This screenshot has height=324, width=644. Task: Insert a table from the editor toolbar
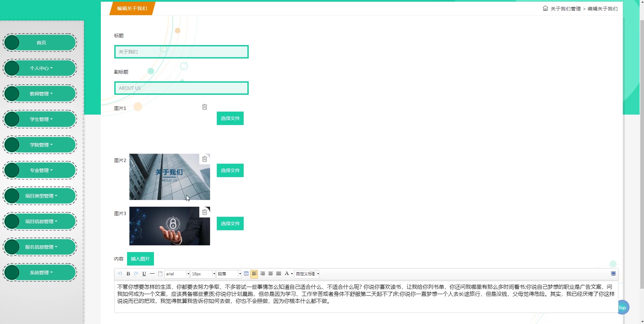[246, 274]
